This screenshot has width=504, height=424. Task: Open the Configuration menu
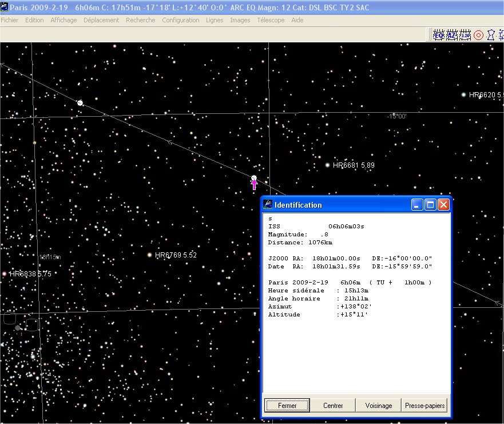(181, 20)
